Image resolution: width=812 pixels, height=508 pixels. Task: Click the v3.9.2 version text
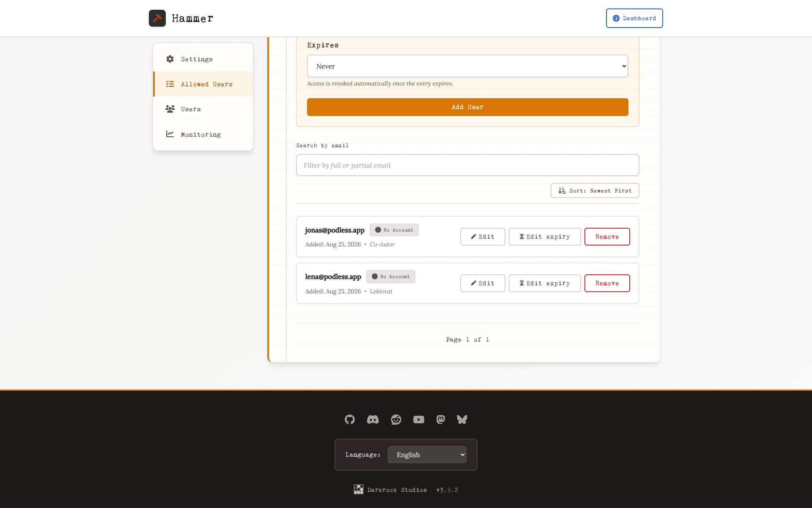(x=447, y=490)
